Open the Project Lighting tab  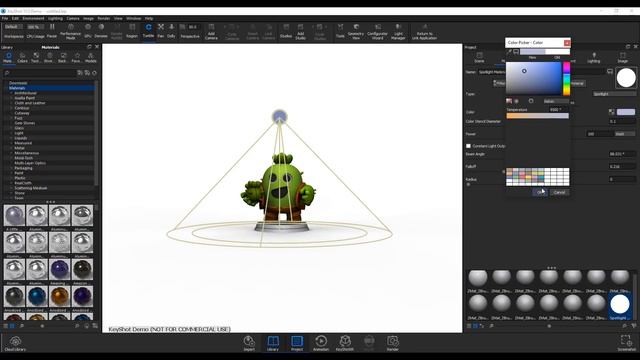click(594, 58)
